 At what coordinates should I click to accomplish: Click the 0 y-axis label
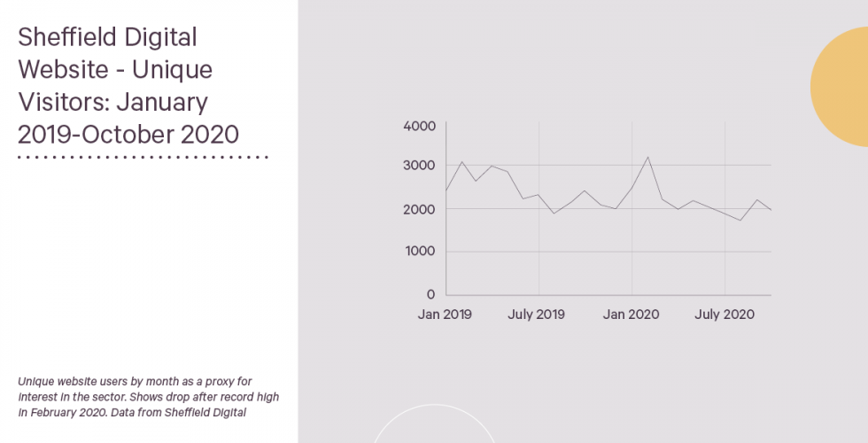(430, 294)
